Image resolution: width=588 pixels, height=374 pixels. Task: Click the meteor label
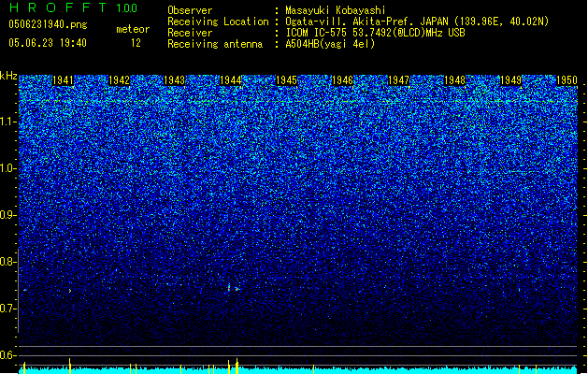point(133,29)
